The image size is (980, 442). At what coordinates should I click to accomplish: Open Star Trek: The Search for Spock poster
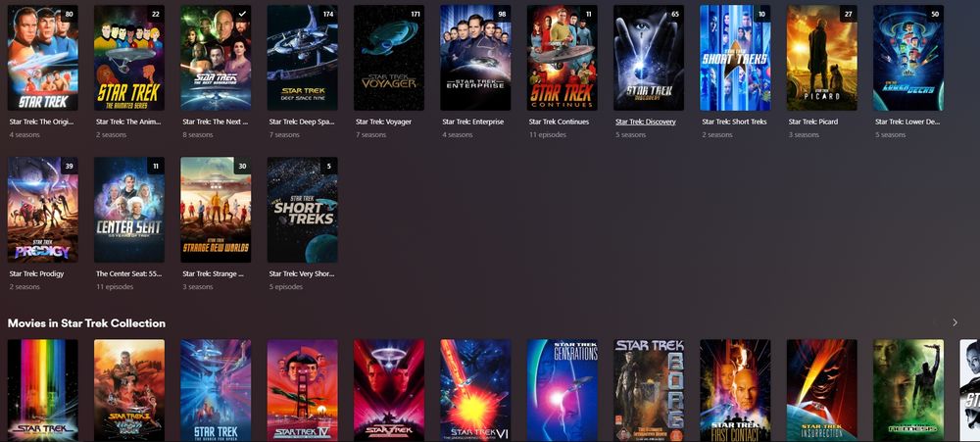pyautogui.click(x=217, y=391)
